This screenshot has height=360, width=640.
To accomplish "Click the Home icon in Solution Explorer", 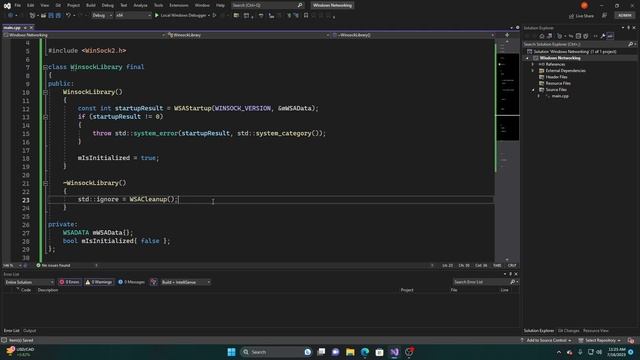I will (x=542, y=36).
